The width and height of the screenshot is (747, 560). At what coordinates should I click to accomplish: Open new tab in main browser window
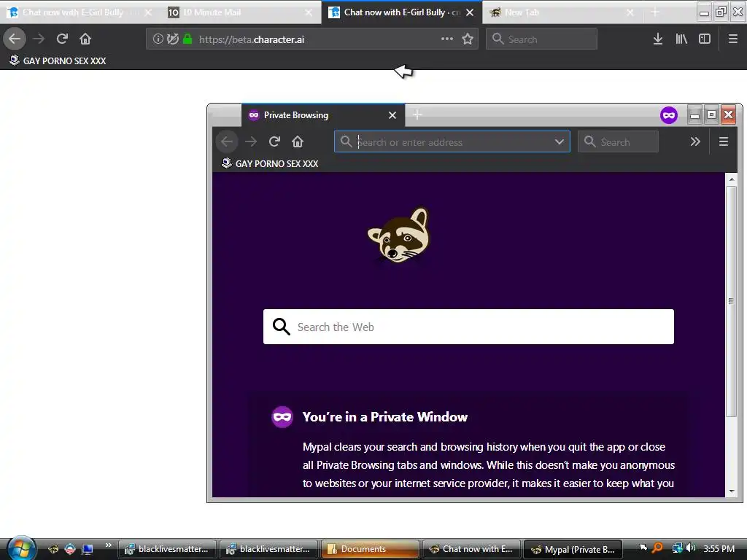[655, 12]
